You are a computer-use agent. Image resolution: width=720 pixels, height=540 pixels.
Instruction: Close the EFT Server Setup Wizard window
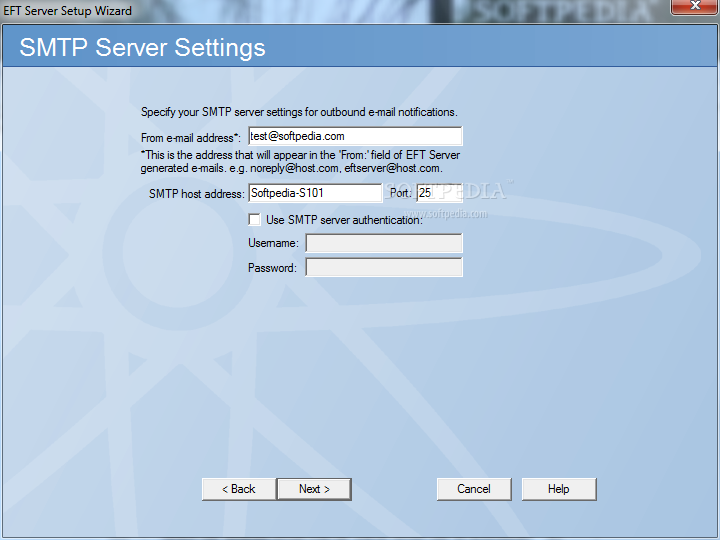point(695,6)
